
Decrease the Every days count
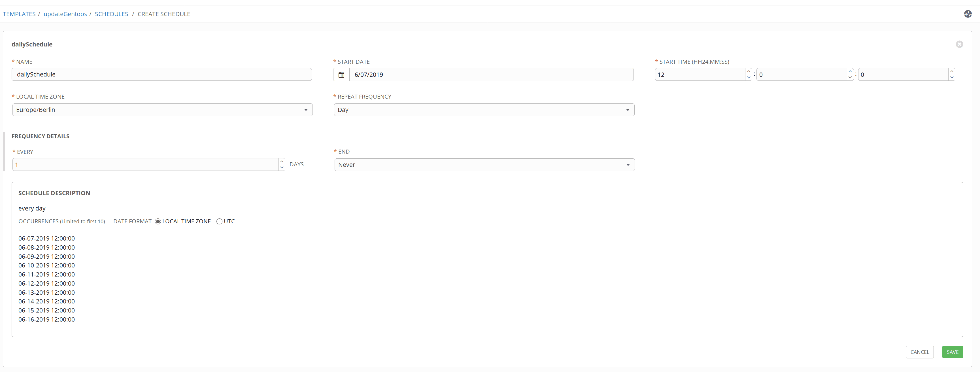(282, 167)
